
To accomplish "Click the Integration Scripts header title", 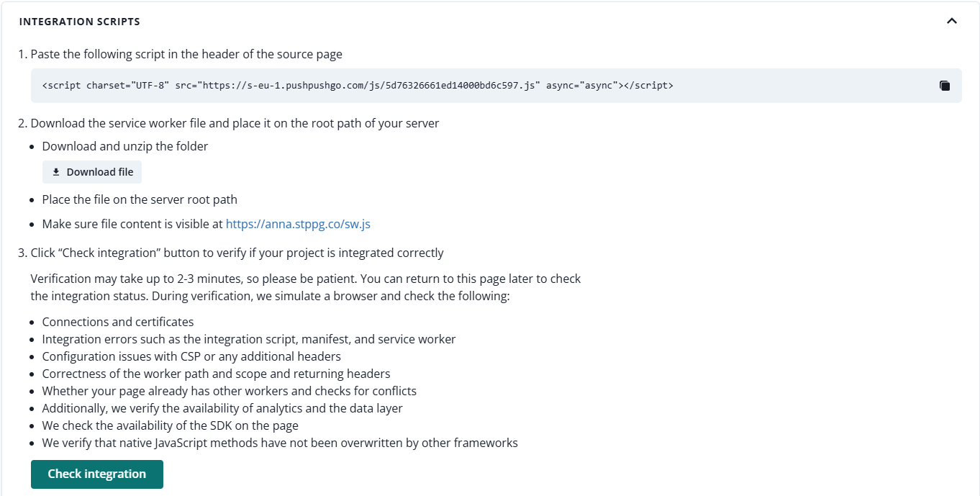I will pos(80,22).
